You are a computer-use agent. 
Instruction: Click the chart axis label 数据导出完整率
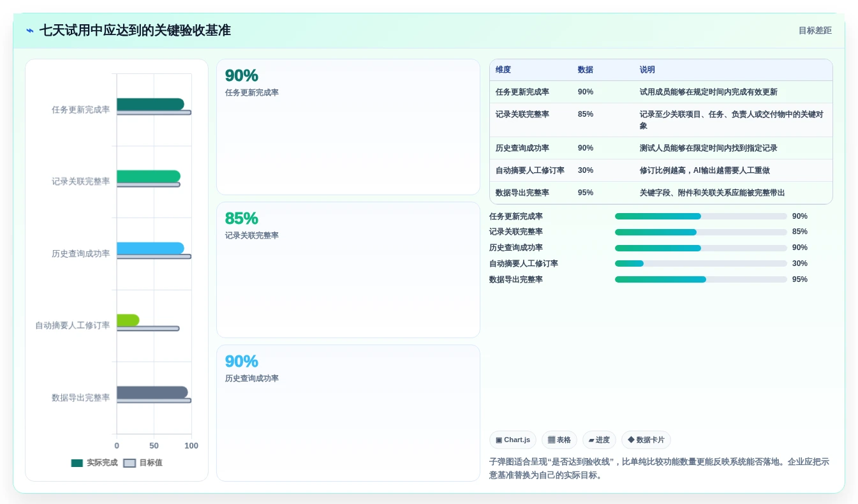[x=81, y=397]
